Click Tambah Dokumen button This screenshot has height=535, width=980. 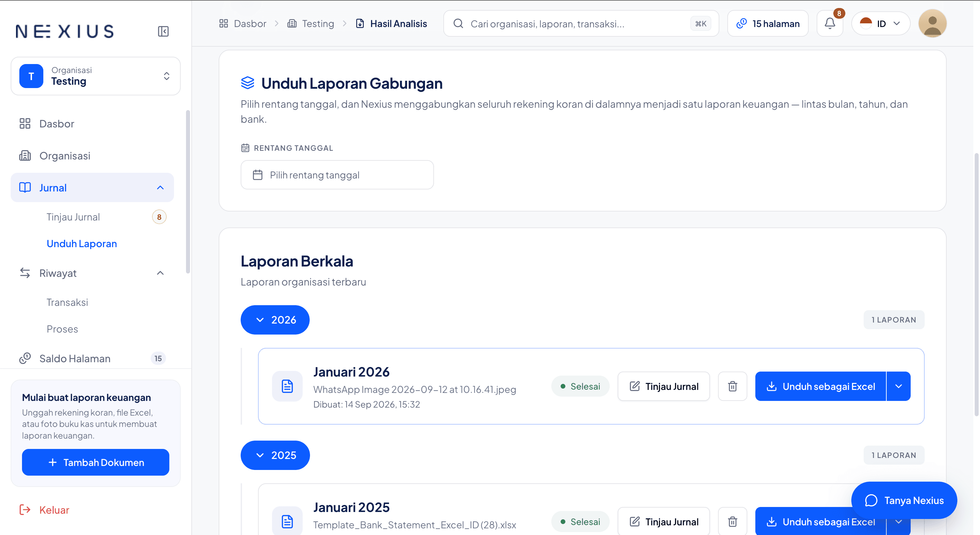point(95,462)
